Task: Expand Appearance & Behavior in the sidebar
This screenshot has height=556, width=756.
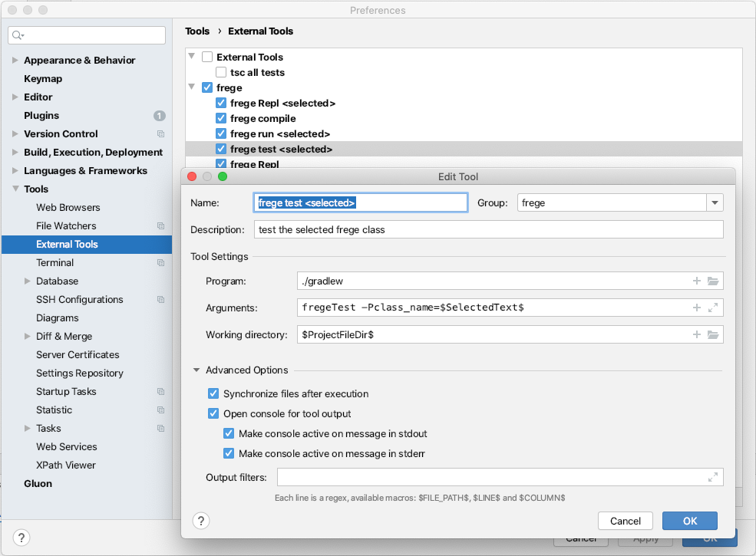Action: (x=15, y=61)
